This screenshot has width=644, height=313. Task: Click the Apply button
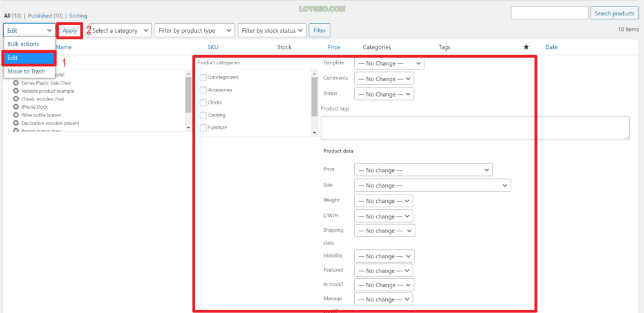70,30
